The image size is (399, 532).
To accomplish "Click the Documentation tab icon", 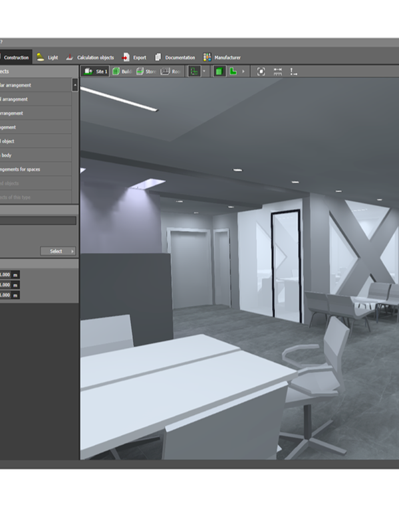I will pyautogui.click(x=158, y=58).
